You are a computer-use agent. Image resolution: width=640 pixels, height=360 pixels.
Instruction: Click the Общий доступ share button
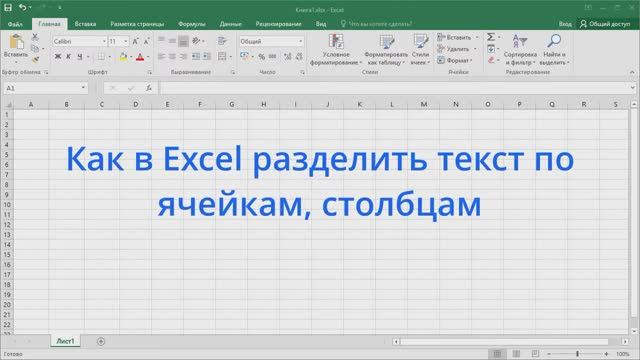point(605,24)
